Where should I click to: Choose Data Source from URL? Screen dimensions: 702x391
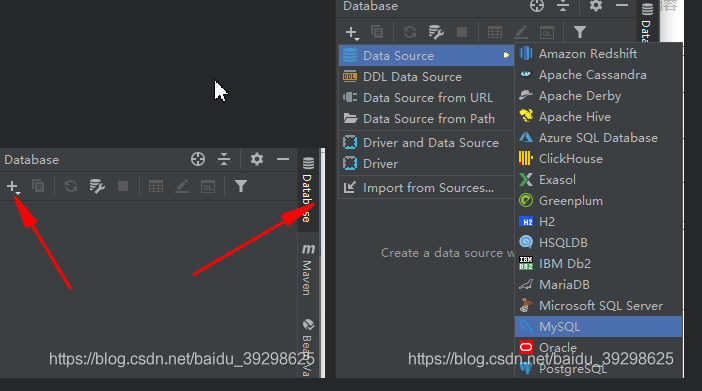coord(426,98)
